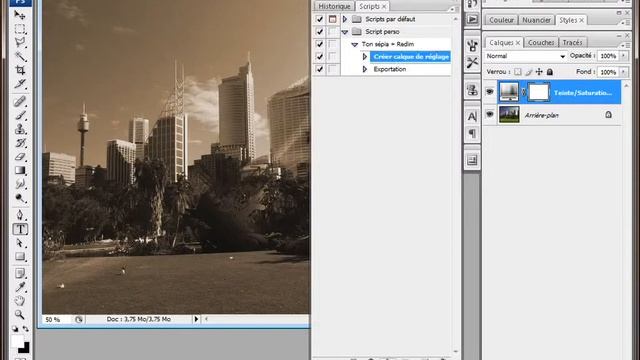The image size is (640, 360).
Task: Select the Pen tool
Action: coord(20,215)
